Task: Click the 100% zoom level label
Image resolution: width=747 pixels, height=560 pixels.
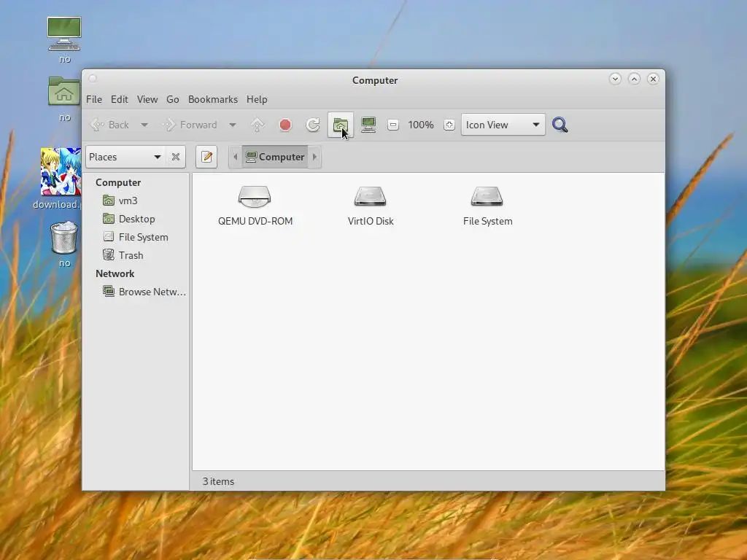Action: click(x=421, y=125)
